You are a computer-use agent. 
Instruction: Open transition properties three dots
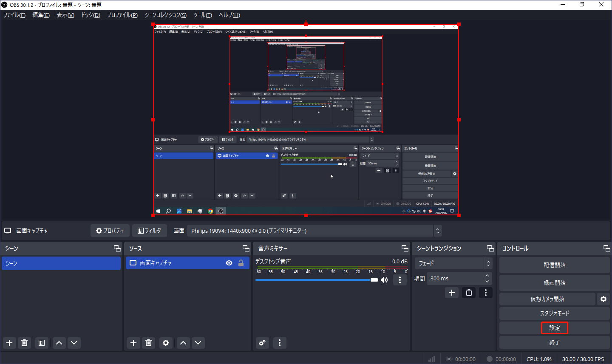pyautogui.click(x=486, y=293)
